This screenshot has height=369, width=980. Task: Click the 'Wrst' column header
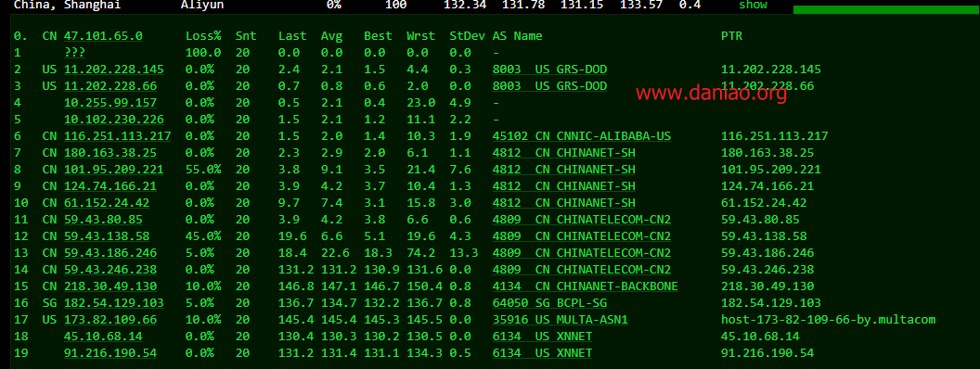coord(420,36)
